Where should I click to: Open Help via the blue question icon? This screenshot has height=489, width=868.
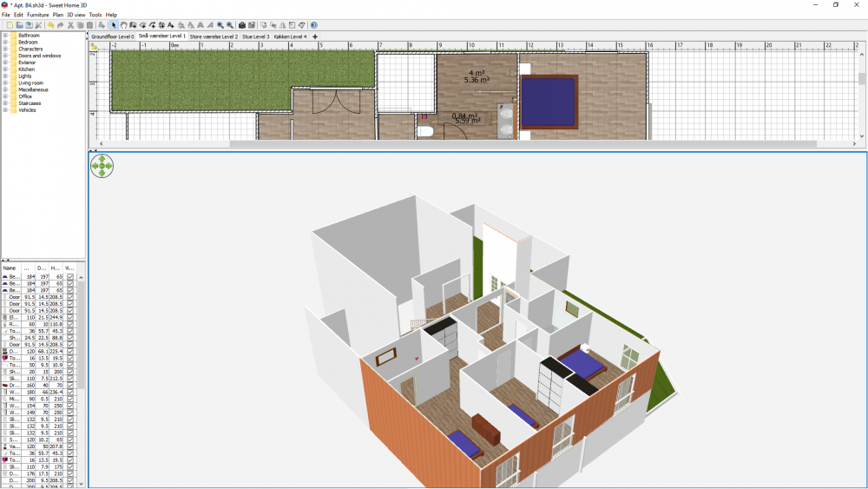(314, 25)
